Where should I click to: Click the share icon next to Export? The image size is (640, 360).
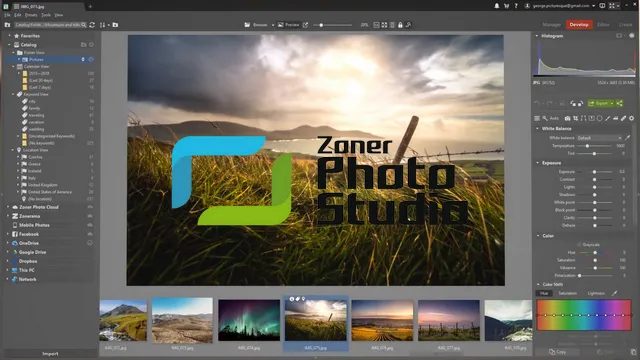pos(619,103)
